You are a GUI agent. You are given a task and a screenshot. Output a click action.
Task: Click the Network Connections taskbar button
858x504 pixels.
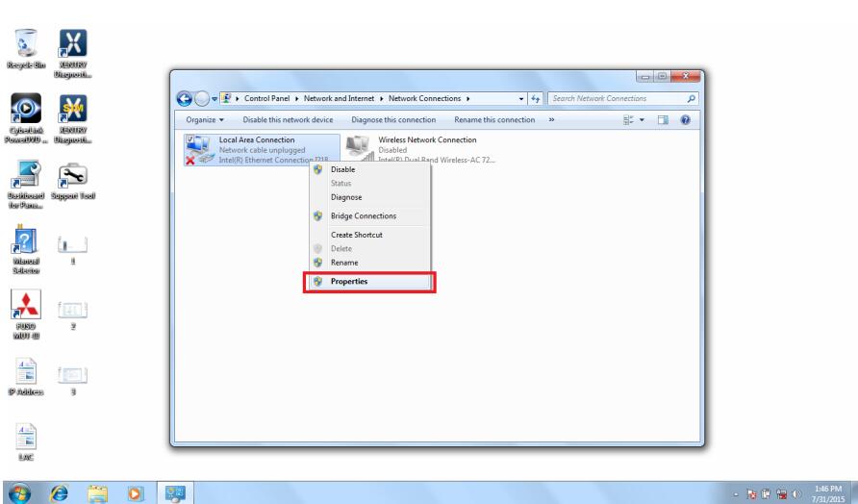click(x=176, y=493)
